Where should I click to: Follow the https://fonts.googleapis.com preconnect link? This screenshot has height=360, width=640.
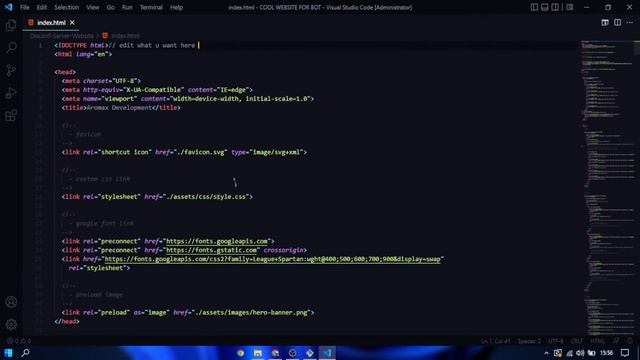pyautogui.click(x=217, y=241)
